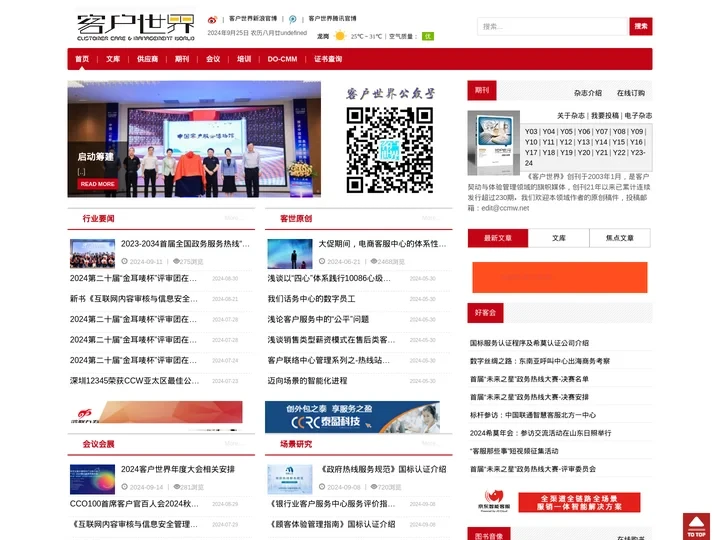The width and height of the screenshot is (720, 540).
Task: Click the orange banner in the sidebar
Action: pos(560,277)
